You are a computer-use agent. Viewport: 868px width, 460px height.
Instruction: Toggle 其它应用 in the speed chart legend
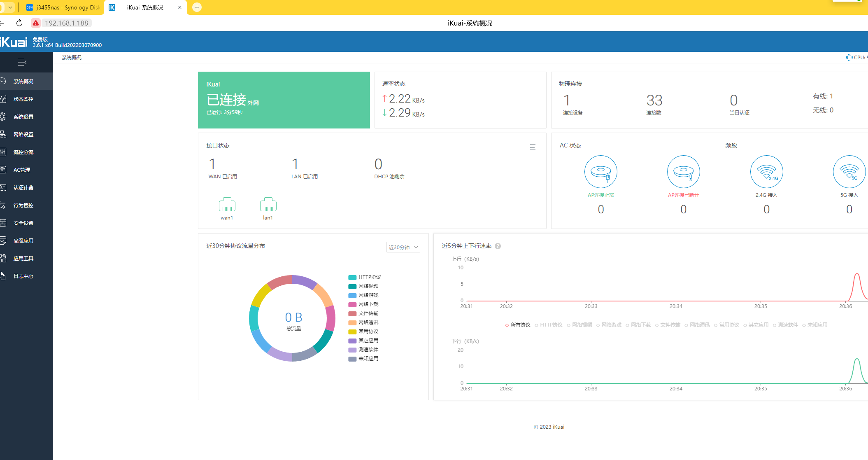756,325
